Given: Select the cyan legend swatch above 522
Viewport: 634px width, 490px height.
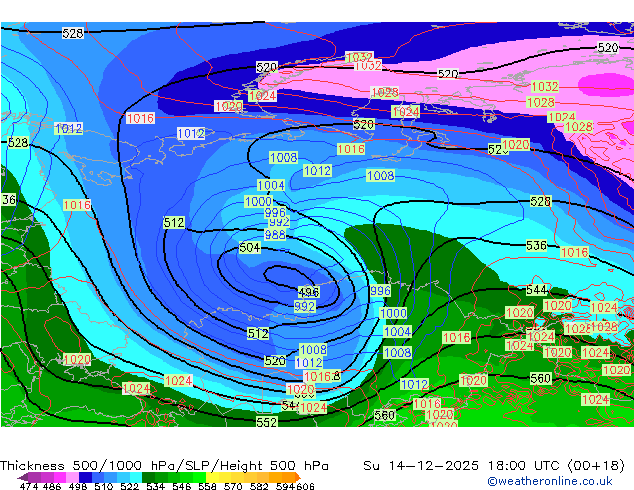Looking at the screenshot, I should point(136,477).
